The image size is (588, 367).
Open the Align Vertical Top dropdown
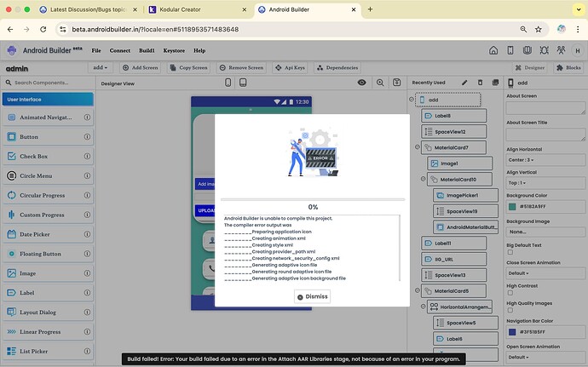(x=545, y=183)
